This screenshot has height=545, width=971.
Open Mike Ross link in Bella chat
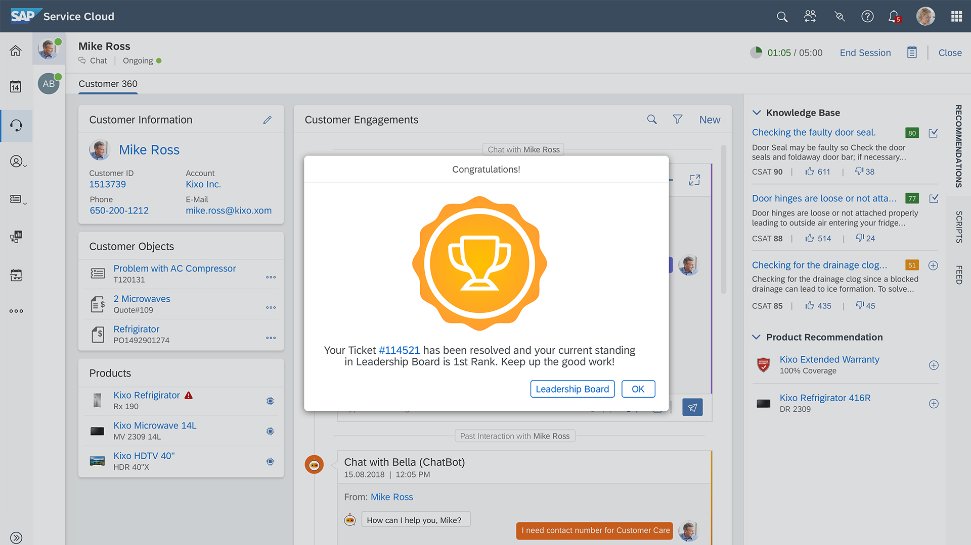pos(391,497)
